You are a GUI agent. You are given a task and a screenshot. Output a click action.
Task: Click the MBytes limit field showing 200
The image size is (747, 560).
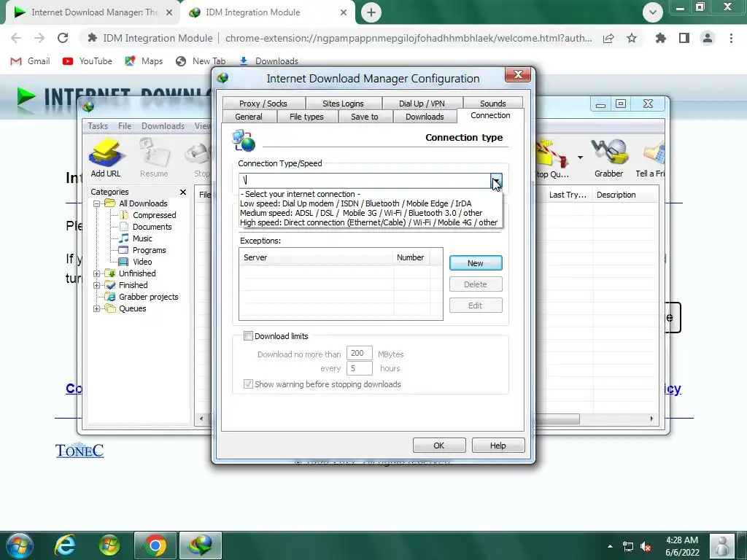pos(359,354)
